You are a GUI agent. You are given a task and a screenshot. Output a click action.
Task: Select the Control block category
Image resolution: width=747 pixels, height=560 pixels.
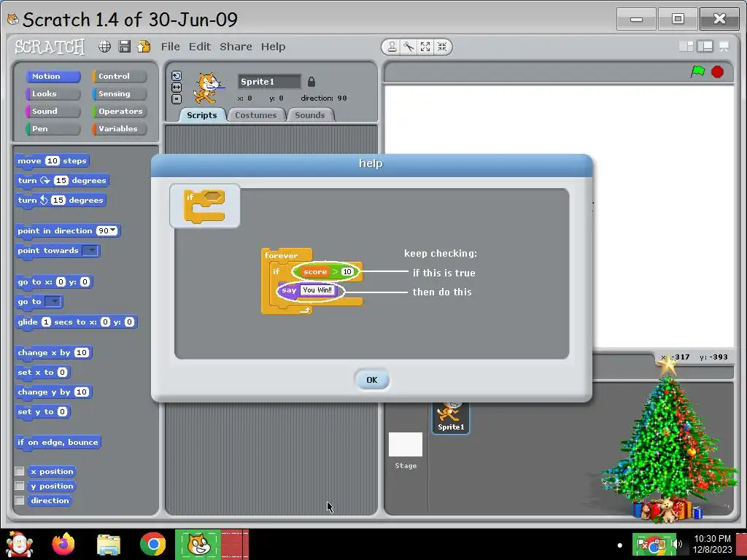coord(120,76)
